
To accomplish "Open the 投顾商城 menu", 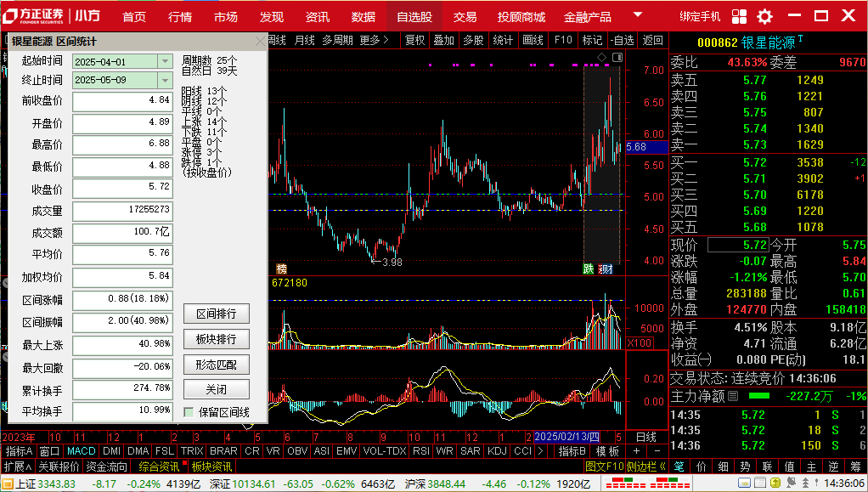I will tap(521, 17).
